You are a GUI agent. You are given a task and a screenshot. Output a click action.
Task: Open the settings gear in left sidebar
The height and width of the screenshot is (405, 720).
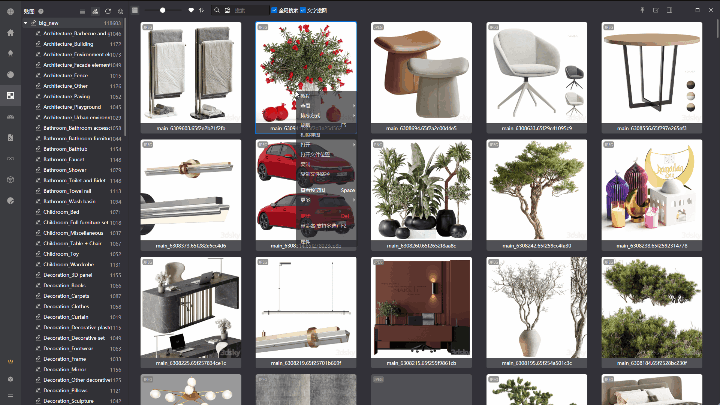(x=10, y=379)
